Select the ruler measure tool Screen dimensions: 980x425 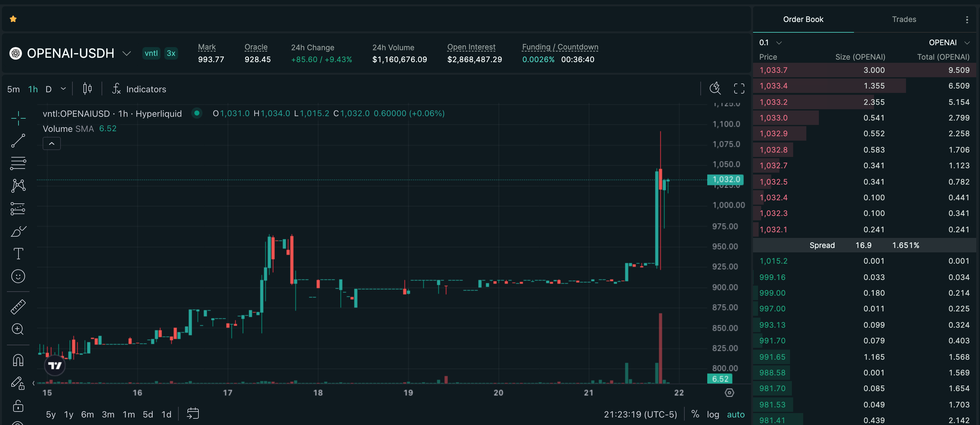point(18,307)
